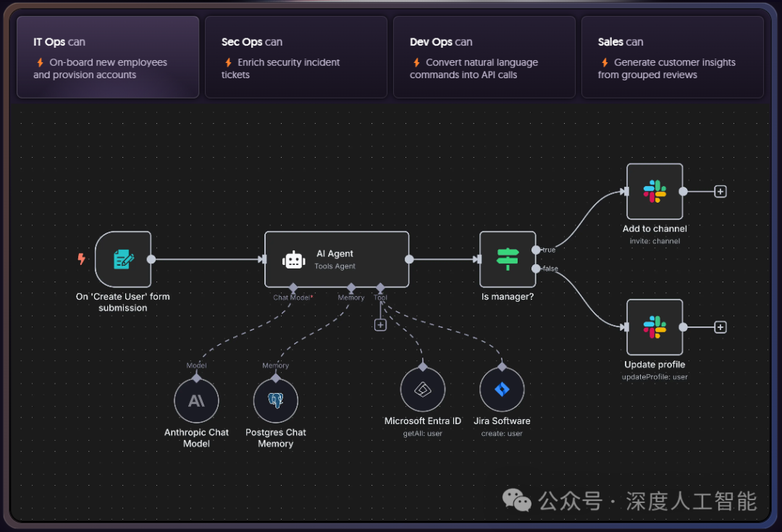Click the 'Create User' form trigger node
This screenshot has height=532, width=782.
click(123, 259)
